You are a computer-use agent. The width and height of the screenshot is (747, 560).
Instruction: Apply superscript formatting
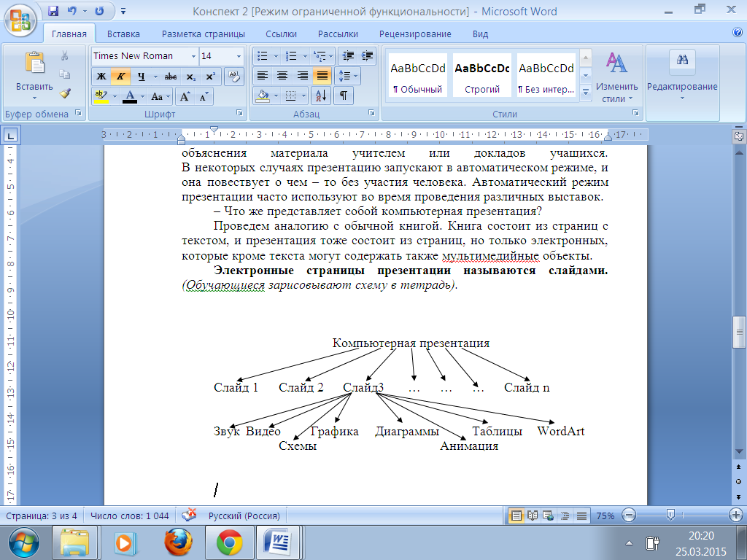pyautogui.click(x=211, y=77)
